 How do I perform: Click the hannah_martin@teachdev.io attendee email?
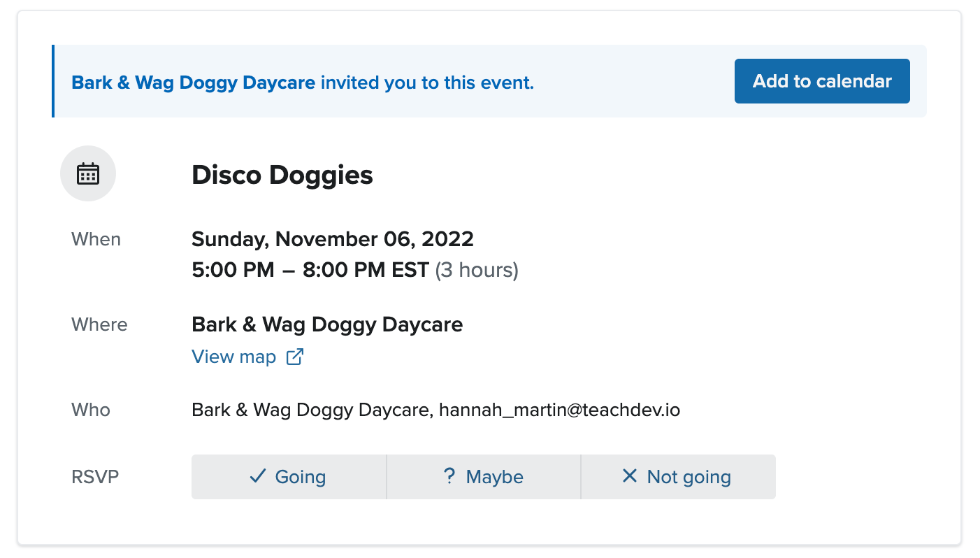pos(559,410)
